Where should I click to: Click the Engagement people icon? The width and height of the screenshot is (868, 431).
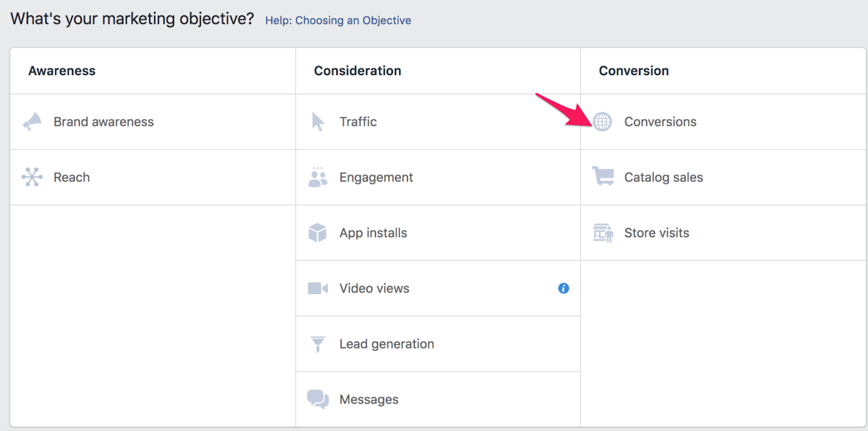click(x=318, y=177)
